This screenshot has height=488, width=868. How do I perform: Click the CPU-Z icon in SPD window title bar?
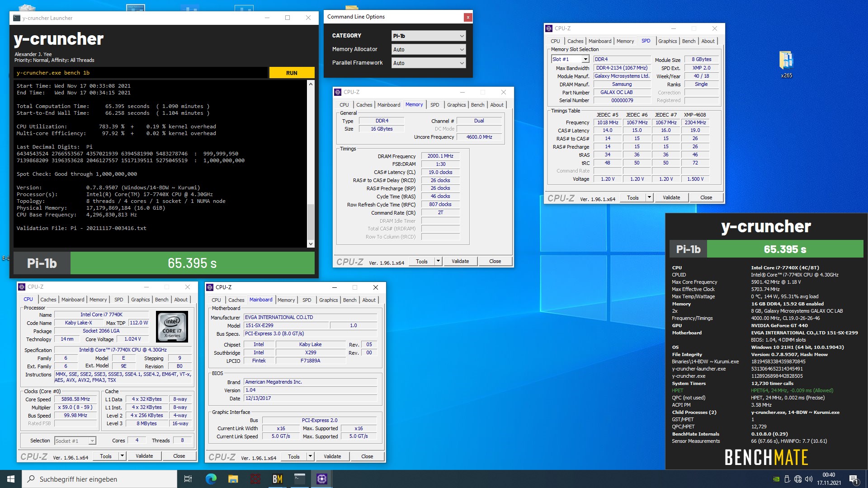click(x=549, y=28)
